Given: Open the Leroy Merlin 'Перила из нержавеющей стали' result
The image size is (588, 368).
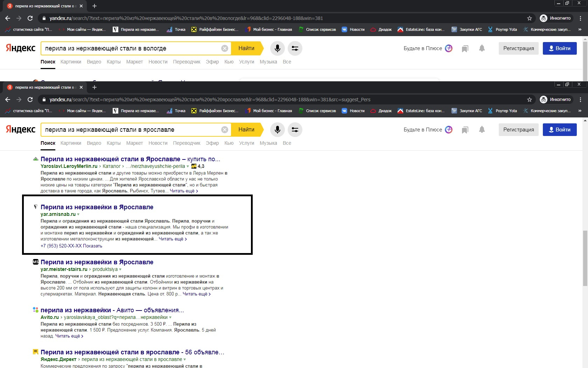Looking at the screenshot, I should pos(130,159).
